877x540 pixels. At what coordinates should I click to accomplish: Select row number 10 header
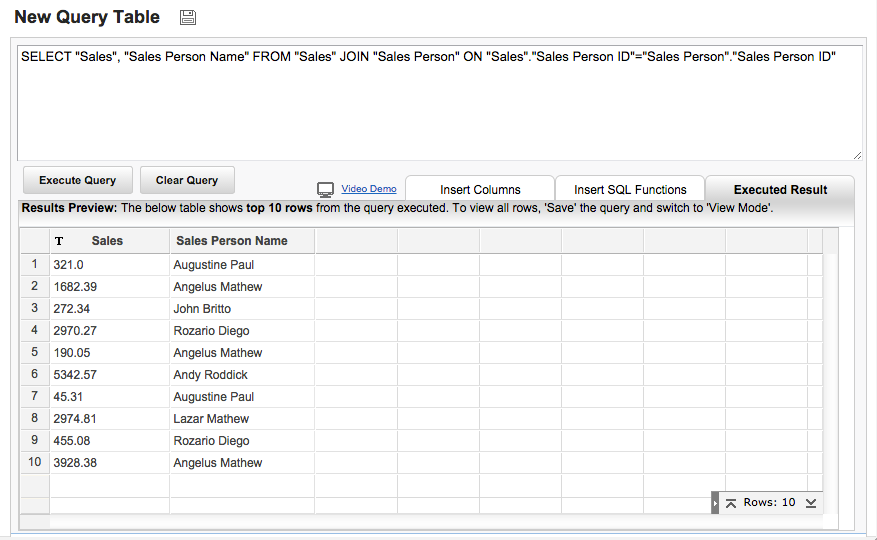[x=35, y=463]
